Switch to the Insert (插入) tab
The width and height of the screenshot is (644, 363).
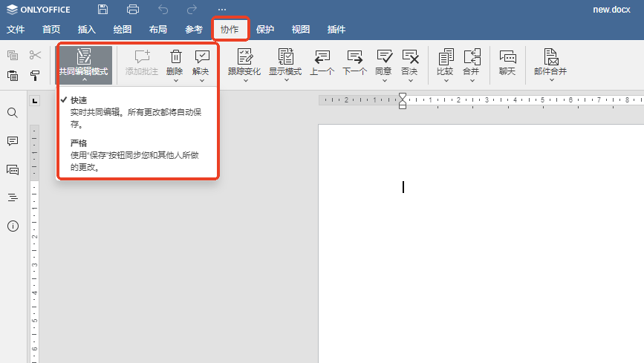(x=87, y=30)
